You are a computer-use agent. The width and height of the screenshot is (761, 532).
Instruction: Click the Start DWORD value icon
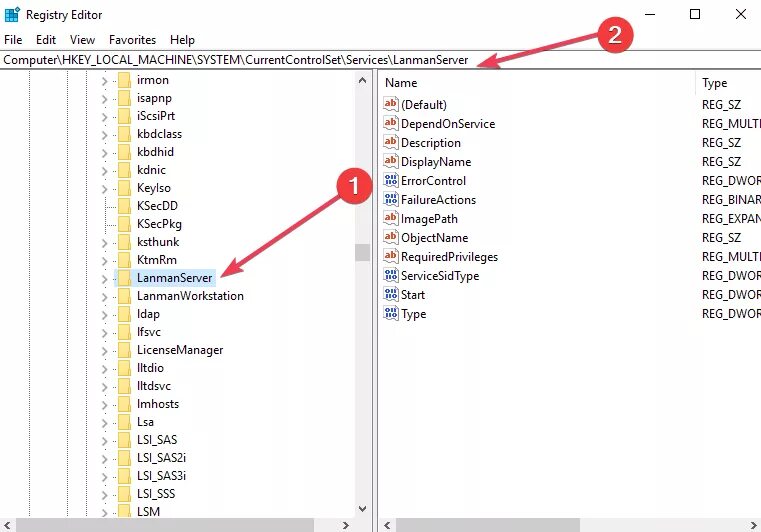(391, 294)
